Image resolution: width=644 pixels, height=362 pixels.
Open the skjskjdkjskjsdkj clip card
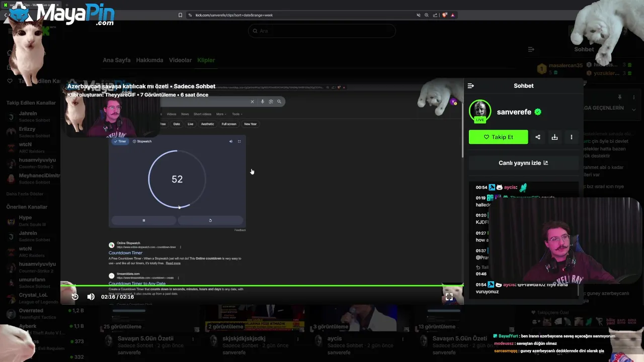tap(254, 329)
